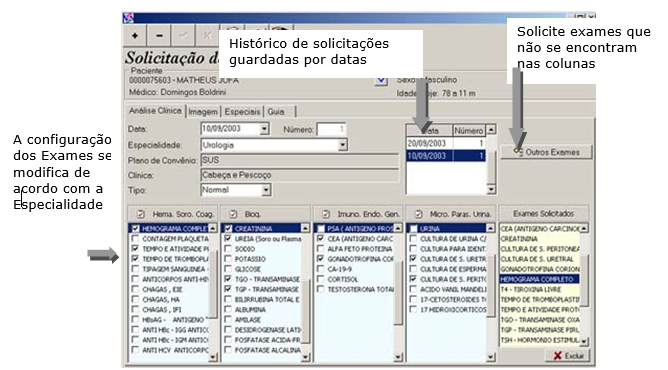Select the 20/09/2003 row in history list
This screenshot has width=668, height=370.
point(446,143)
